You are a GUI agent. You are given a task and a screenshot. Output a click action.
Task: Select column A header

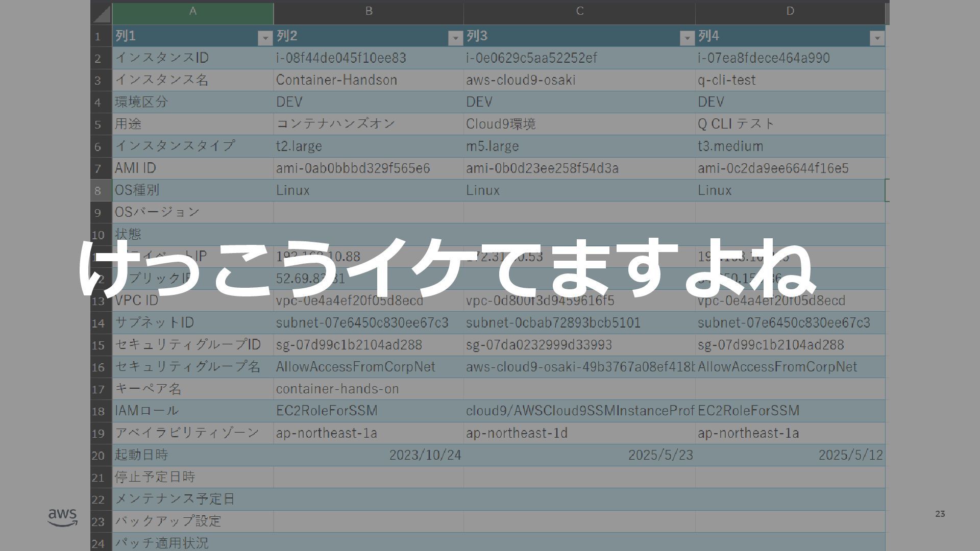[192, 12]
